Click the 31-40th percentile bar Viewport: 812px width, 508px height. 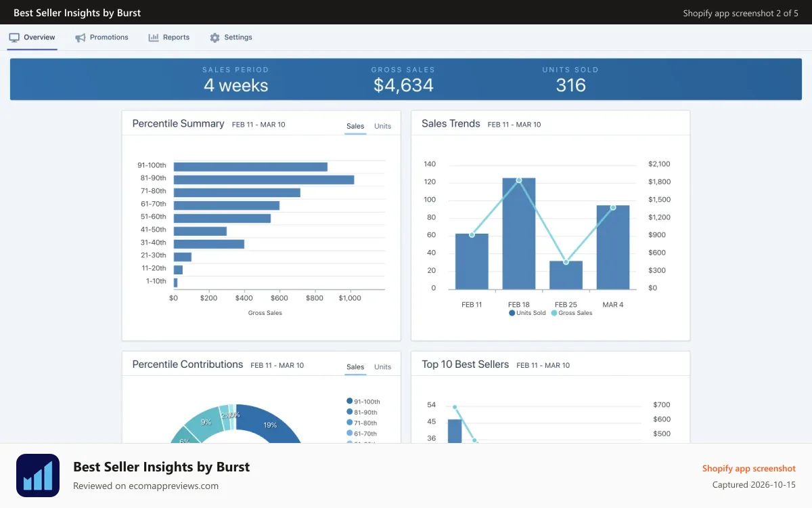click(x=209, y=244)
